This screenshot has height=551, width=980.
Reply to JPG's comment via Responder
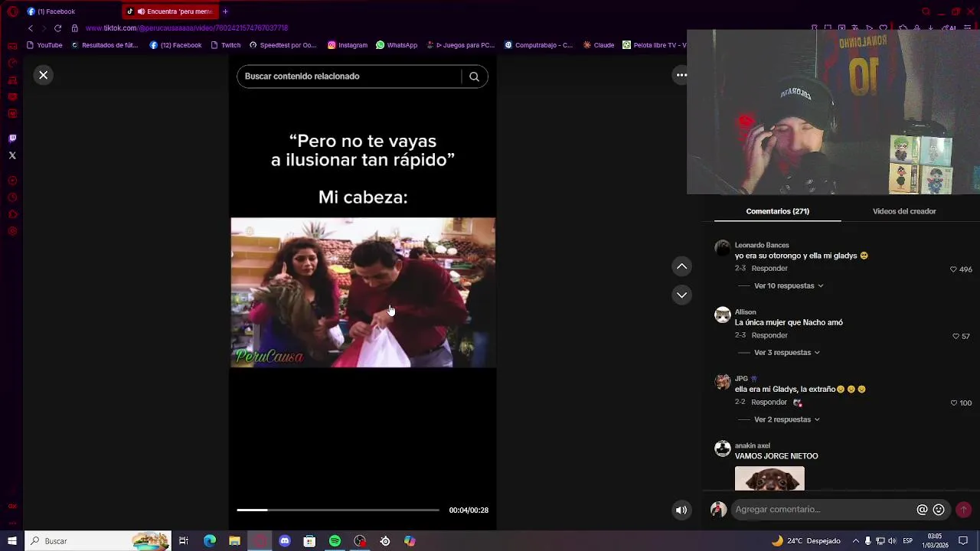point(769,402)
